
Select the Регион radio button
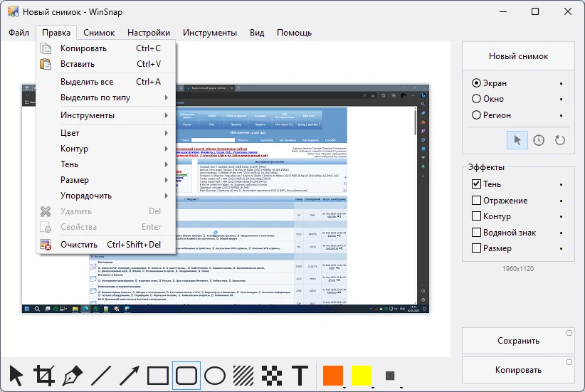coord(476,115)
